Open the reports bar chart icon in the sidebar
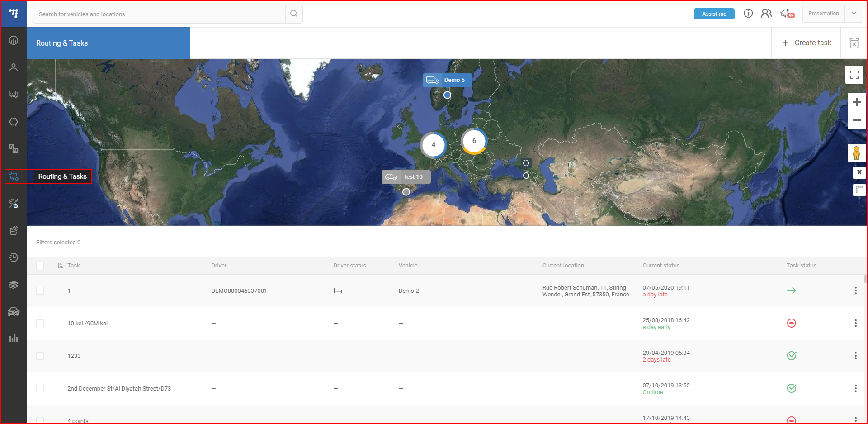This screenshot has width=868, height=424. tap(14, 339)
